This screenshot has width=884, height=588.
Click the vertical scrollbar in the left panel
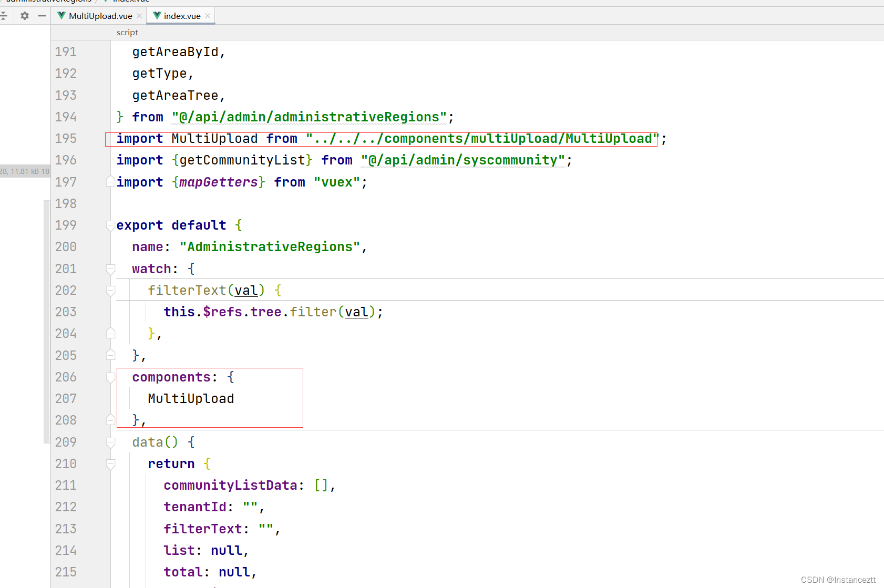click(47, 322)
